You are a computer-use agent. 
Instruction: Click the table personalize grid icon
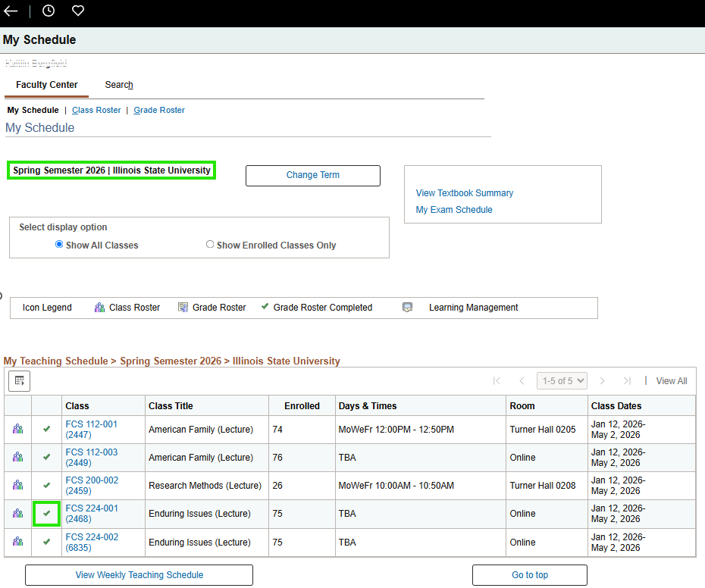(x=20, y=381)
